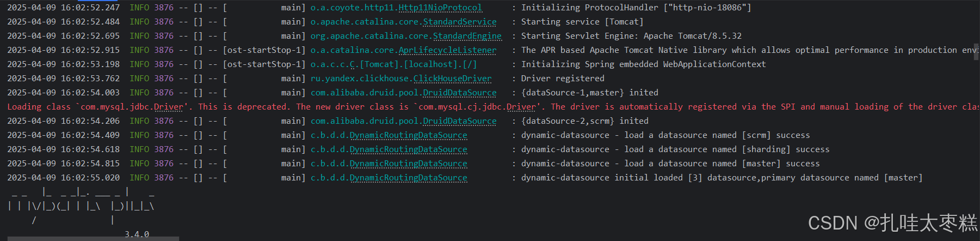
Task: Open DruidDataSource link on the dataSource-2,scrm line
Action: (x=460, y=121)
